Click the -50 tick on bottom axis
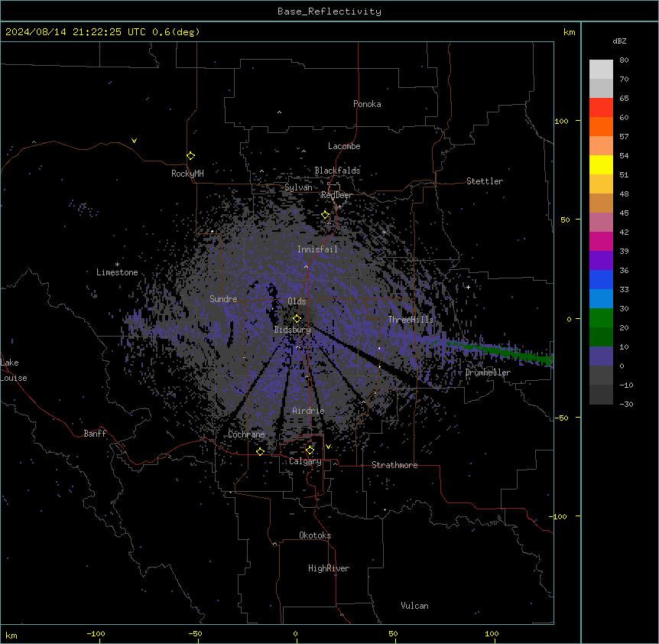The image size is (659, 644). point(195,633)
